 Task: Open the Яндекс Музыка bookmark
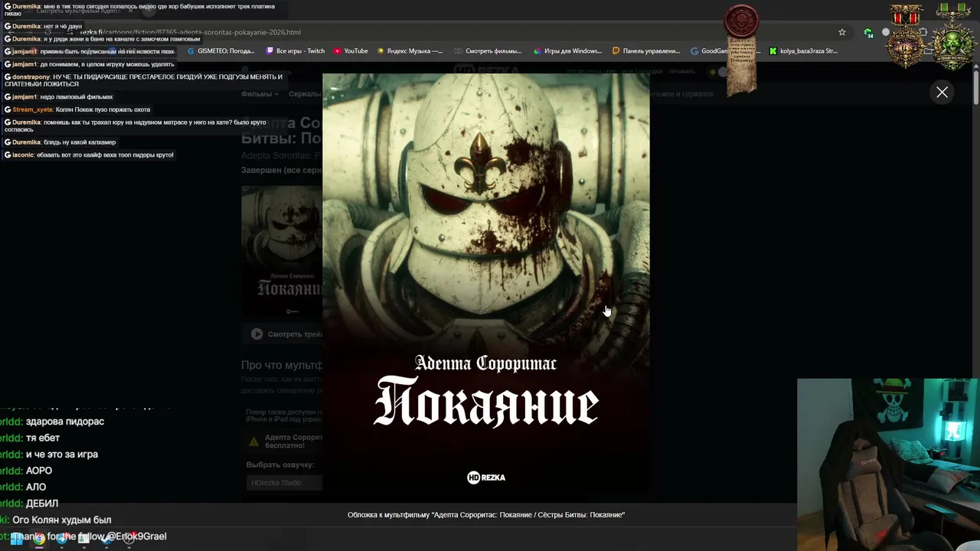coord(410,51)
